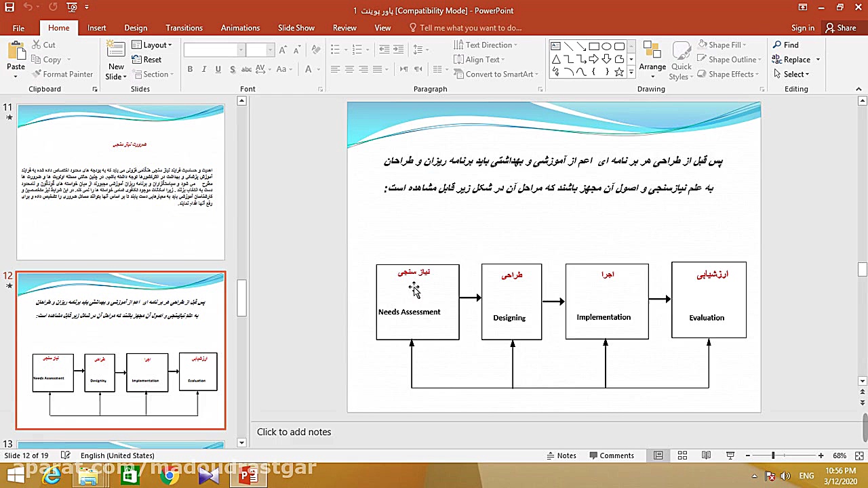Toggle text Shadow formatting

point(233,69)
